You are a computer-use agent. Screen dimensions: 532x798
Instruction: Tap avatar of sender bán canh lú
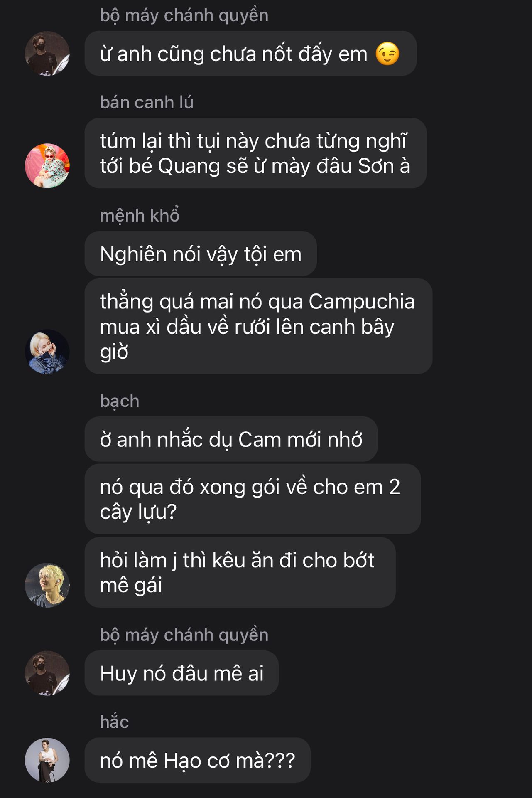tap(47, 166)
